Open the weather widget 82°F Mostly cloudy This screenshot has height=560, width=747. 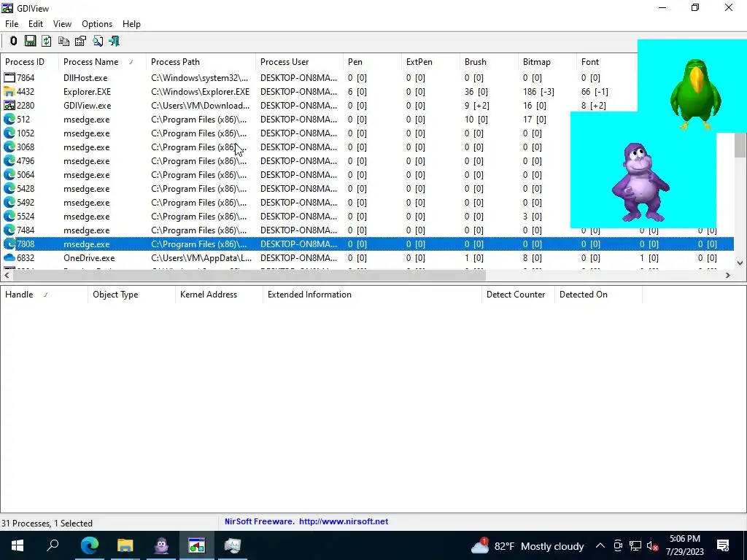(527, 545)
